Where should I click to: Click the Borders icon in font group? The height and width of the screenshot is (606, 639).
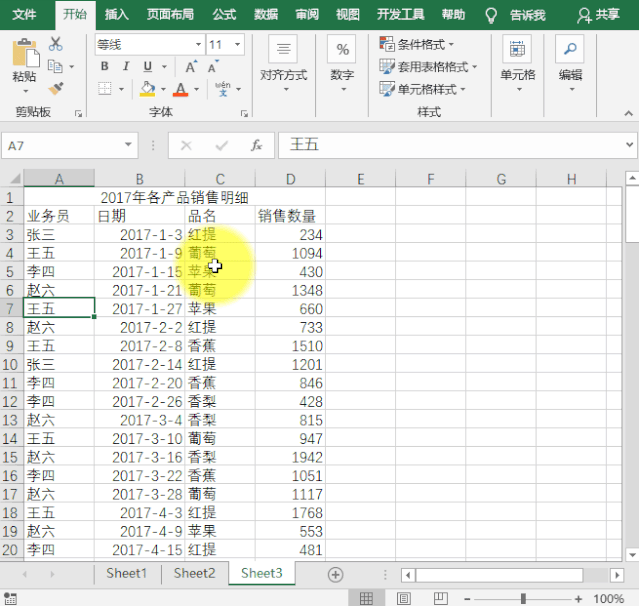tap(105, 89)
